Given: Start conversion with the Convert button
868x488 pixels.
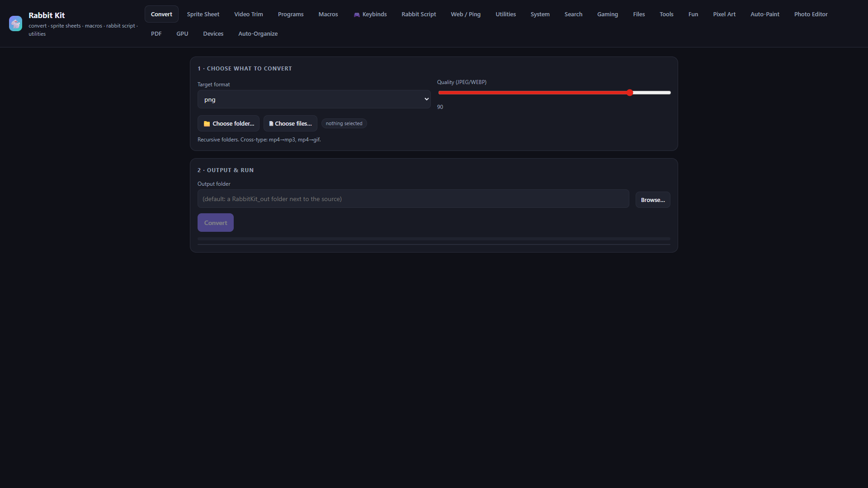Looking at the screenshot, I should point(216,223).
